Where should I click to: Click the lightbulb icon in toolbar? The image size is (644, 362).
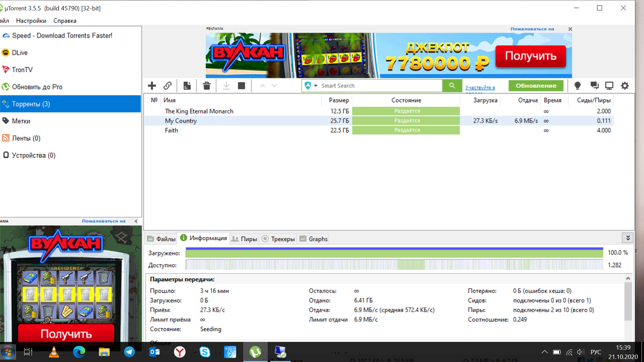(x=578, y=86)
